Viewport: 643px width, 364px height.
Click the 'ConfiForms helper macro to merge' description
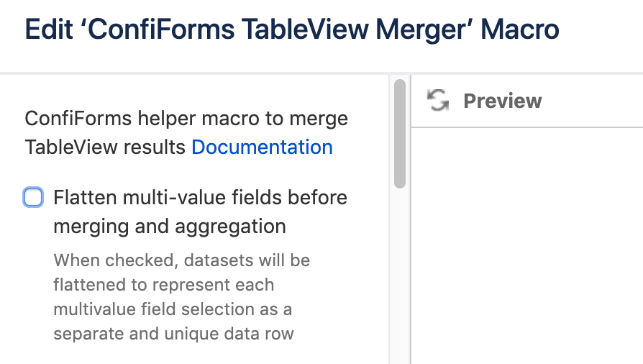click(186, 118)
